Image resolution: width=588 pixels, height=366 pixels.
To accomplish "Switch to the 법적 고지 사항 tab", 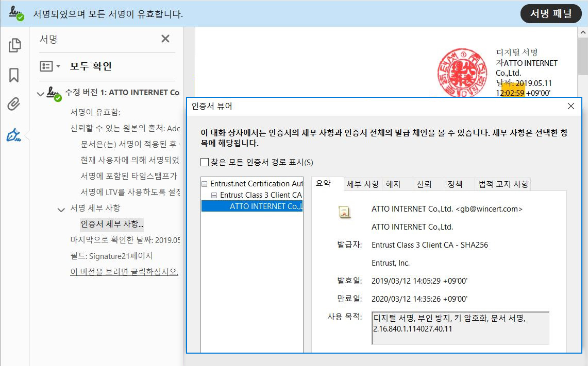I will coord(503,184).
